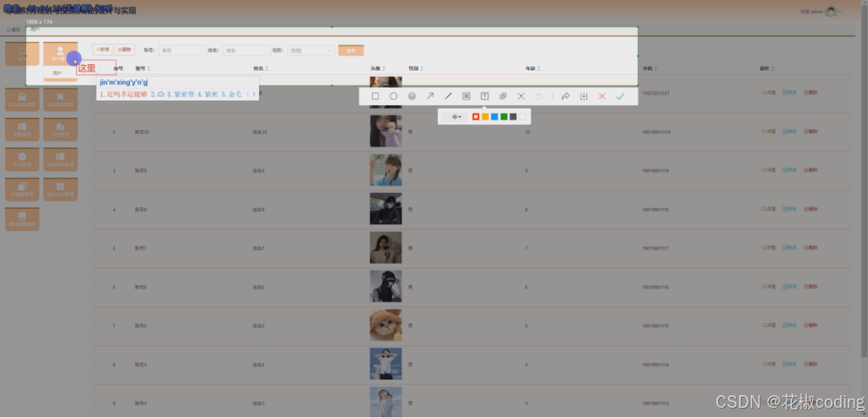Select the arrow drawing tool
Viewport: 868px width, 418px height.
pyautogui.click(x=430, y=96)
